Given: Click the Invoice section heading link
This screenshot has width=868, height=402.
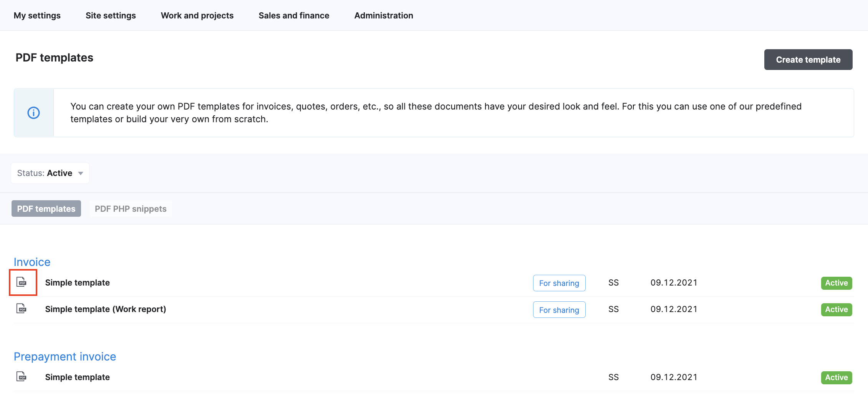Looking at the screenshot, I should tap(32, 262).
